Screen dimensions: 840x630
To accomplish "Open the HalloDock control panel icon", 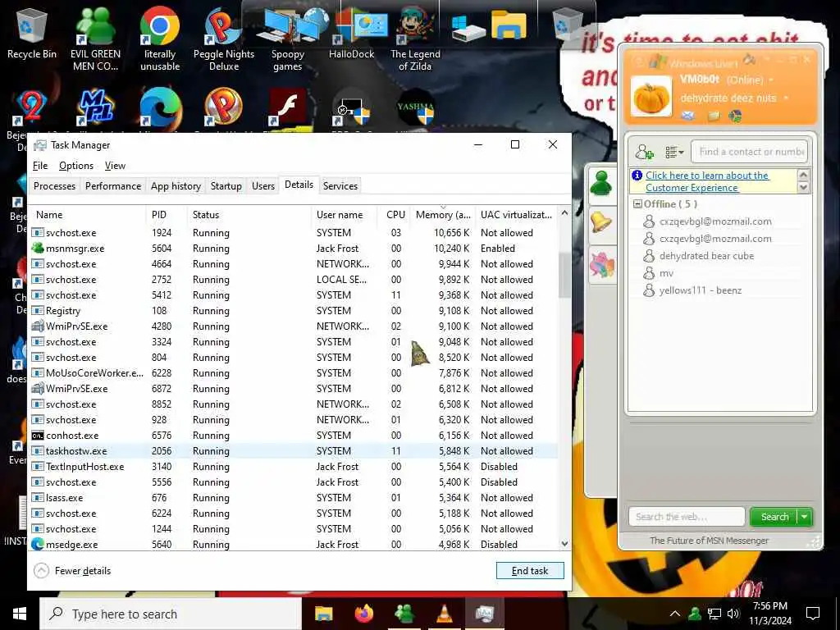I will tap(351, 33).
